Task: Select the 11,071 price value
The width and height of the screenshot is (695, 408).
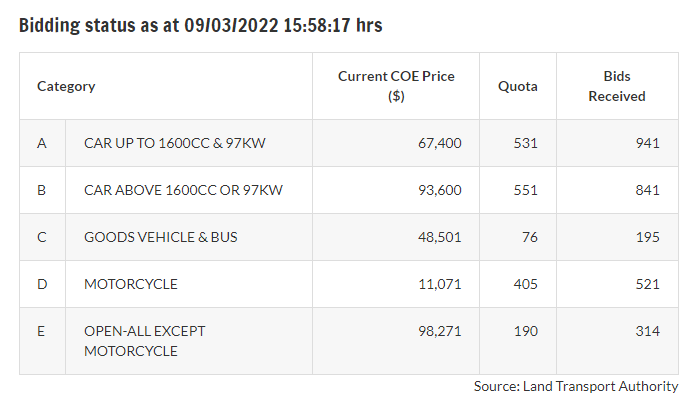Action: tap(440, 284)
